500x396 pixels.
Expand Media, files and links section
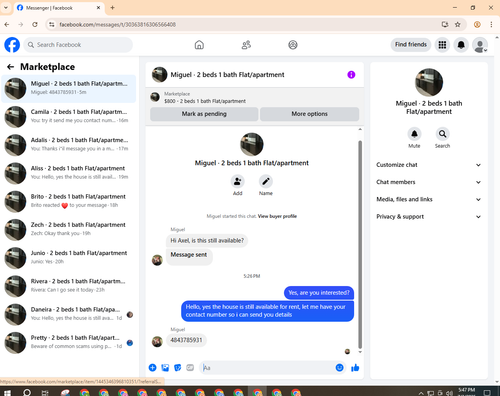429,199
